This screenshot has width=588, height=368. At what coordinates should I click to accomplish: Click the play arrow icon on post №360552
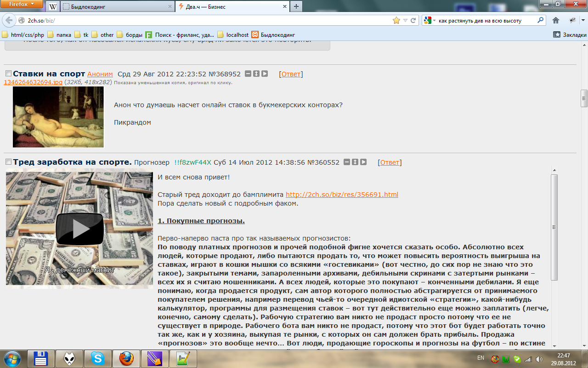point(363,162)
